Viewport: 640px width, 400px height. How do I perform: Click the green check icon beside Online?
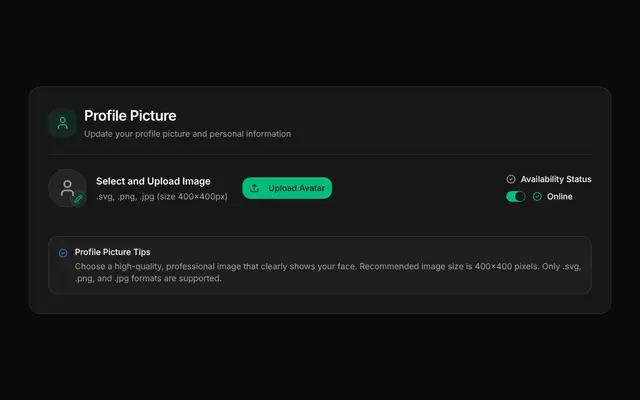[537, 197]
